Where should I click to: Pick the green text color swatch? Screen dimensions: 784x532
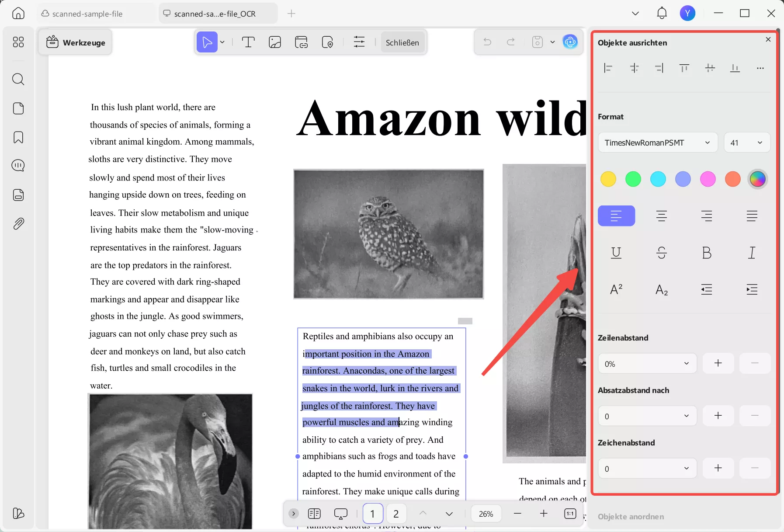coord(633,179)
